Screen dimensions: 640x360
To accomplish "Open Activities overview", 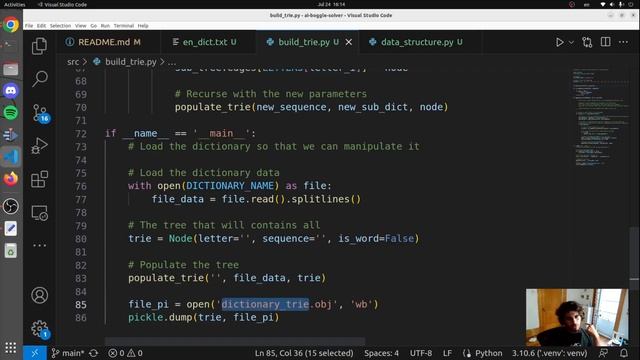I will click(14, 4).
